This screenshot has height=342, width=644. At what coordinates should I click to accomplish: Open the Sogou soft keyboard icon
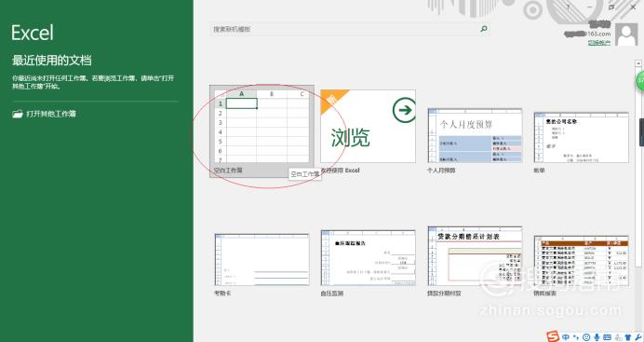pos(607,337)
